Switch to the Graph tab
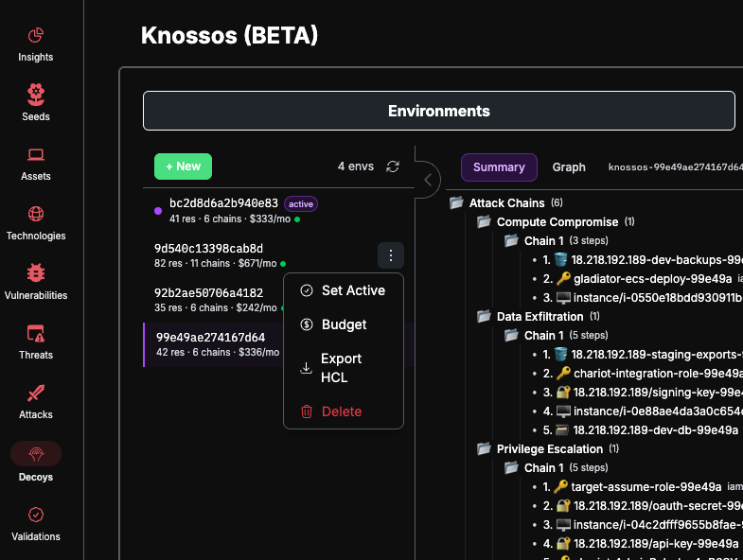Screen dimensions: 743x560 click(569, 167)
